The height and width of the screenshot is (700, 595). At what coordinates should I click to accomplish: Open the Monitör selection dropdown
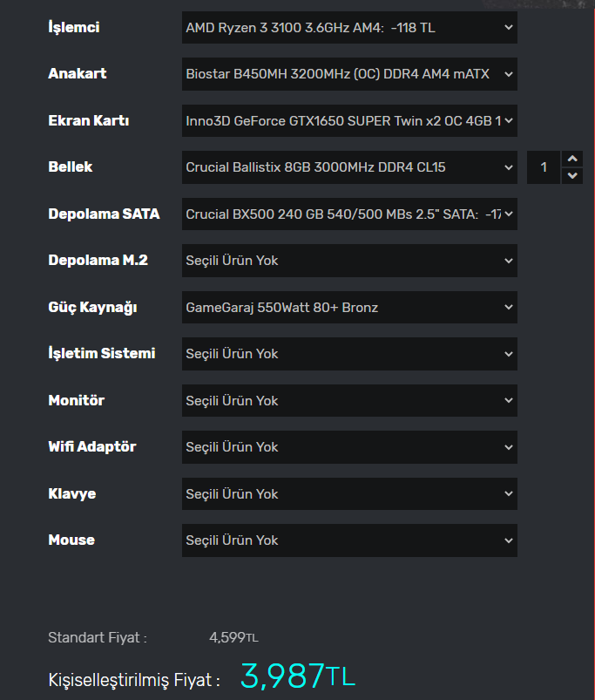coord(349,400)
